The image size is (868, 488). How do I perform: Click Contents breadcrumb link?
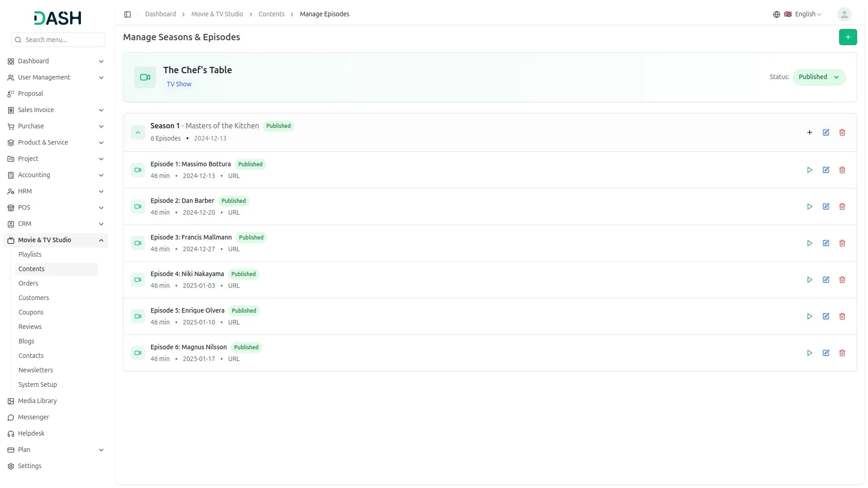[271, 14]
